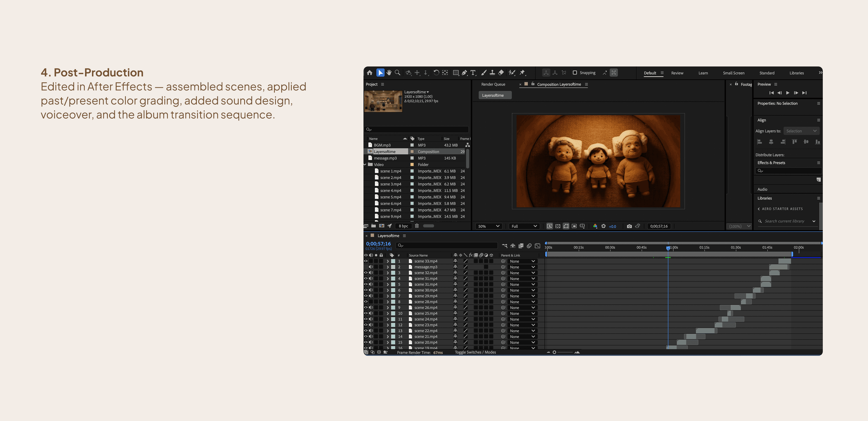The image size is (868, 421).
Task: Select the Hand tool
Action: (389, 73)
